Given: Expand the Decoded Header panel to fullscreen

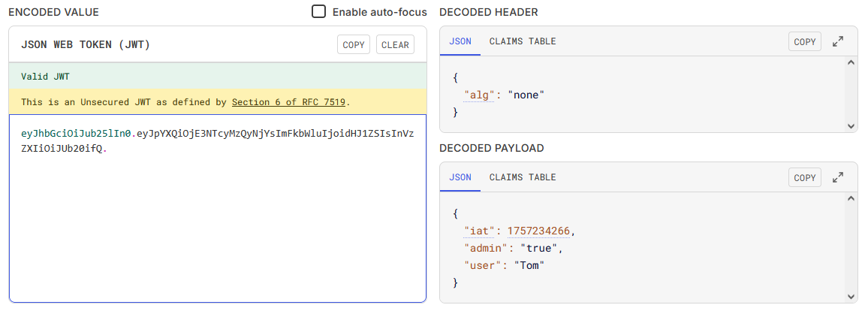Looking at the screenshot, I should (838, 42).
